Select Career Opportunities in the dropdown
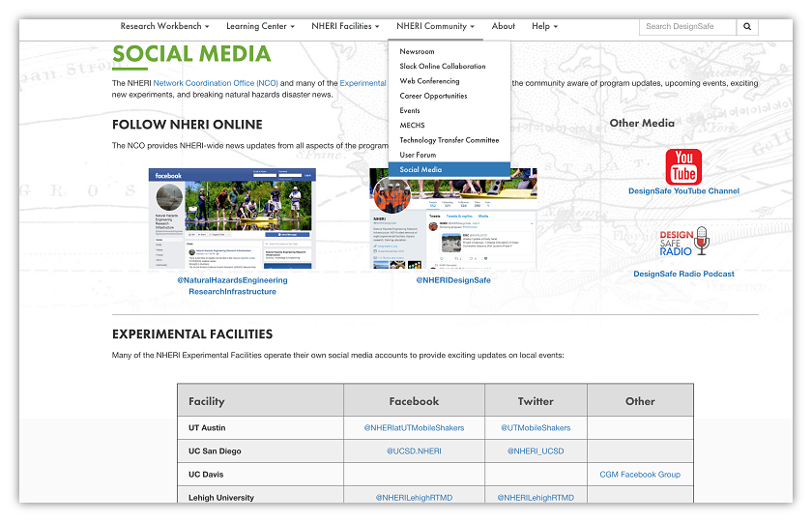 coord(449,96)
